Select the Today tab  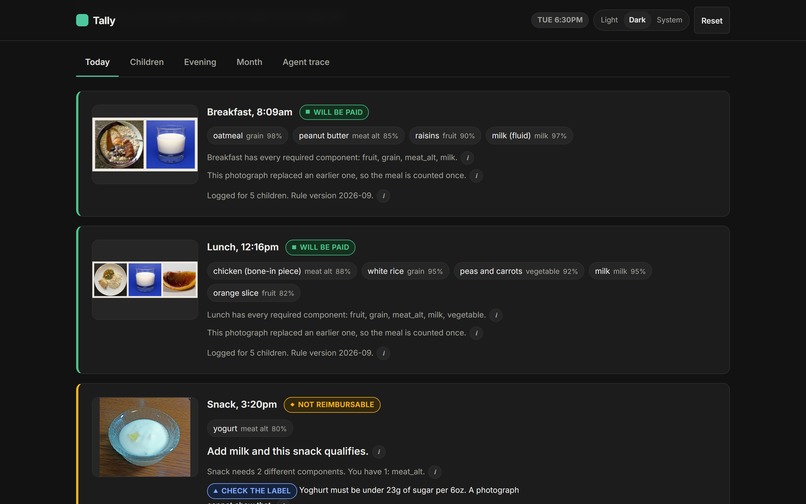(97, 62)
